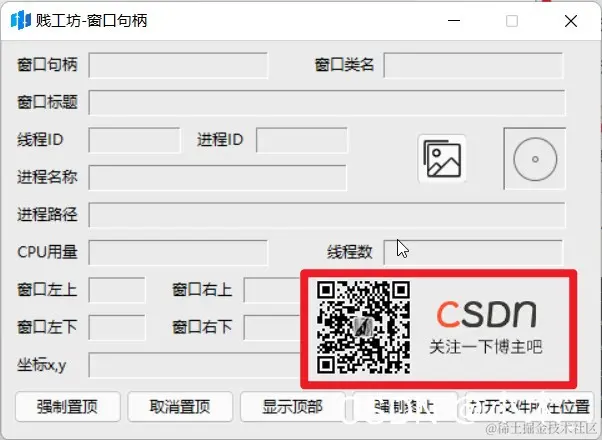Viewport: 602px width, 440px height.
Task: Click the 窗口类名 label
Action: coord(344,65)
